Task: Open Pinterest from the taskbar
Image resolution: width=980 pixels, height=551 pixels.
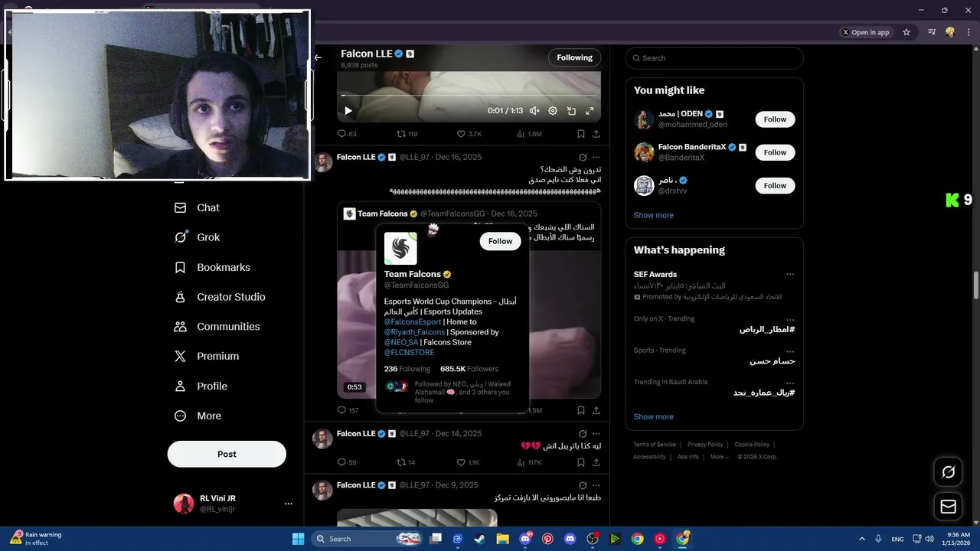Action: [x=547, y=539]
